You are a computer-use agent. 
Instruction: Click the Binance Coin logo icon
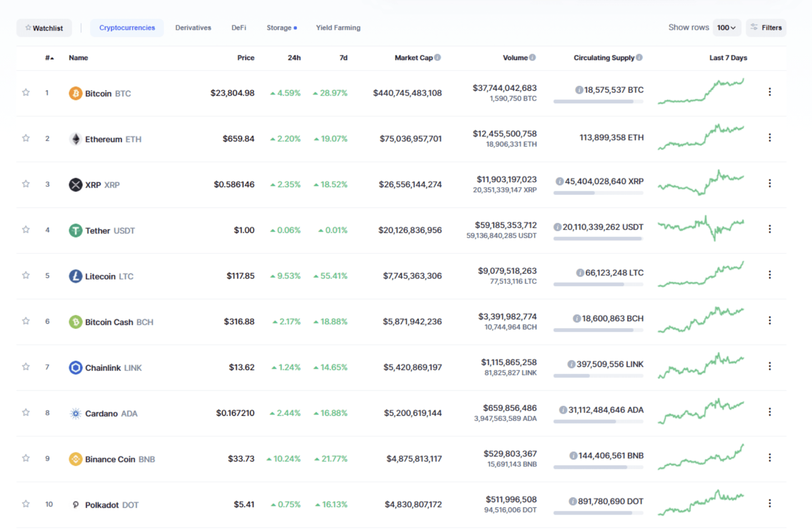coord(75,459)
